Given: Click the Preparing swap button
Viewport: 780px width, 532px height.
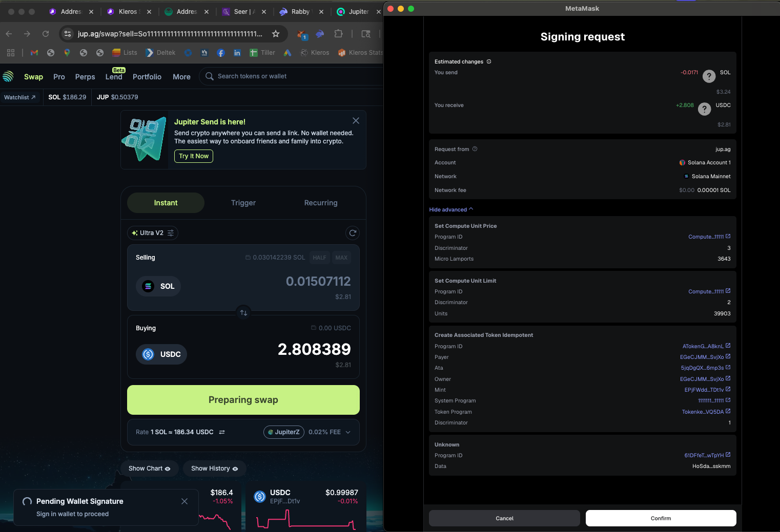Looking at the screenshot, I should tap(243, 400).
